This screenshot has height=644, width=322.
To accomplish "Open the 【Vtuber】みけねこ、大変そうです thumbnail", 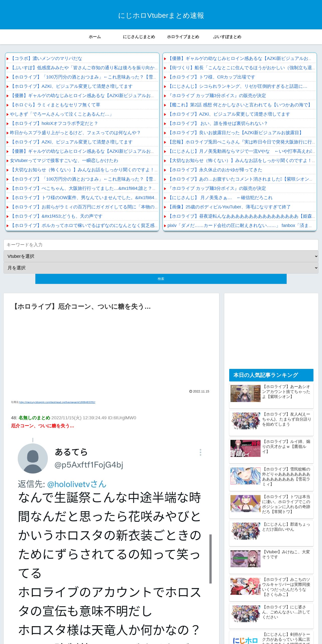I will pyautogui.click(x=246, y=559).
